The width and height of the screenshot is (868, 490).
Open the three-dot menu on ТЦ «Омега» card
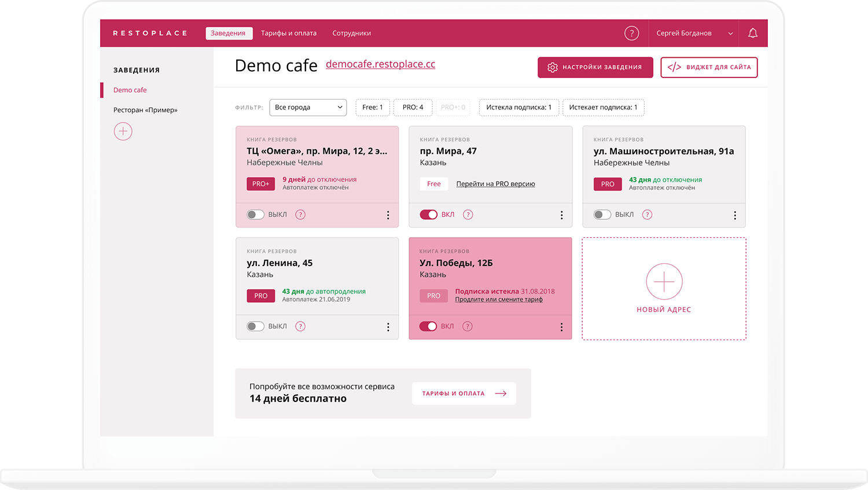[x=388, y=215]
